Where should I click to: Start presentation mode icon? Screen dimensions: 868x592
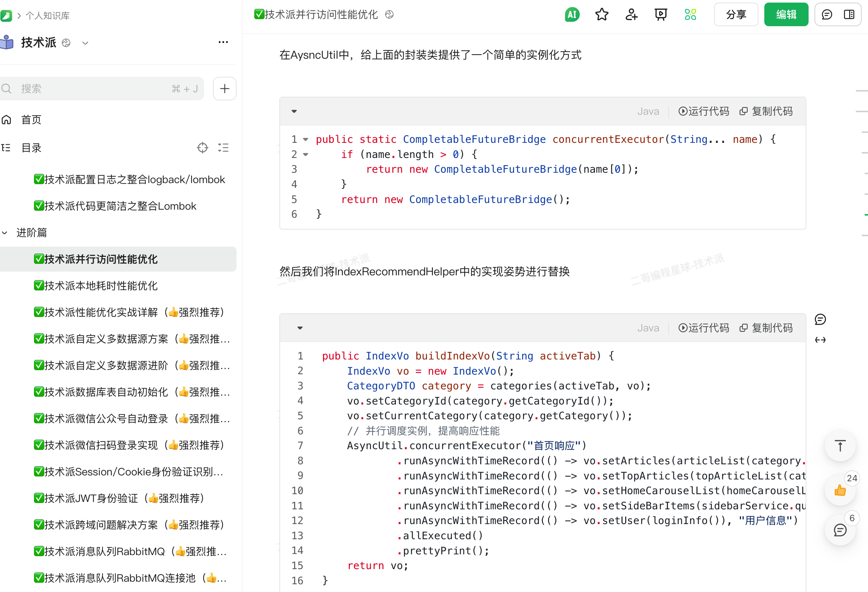pos(660,14)
